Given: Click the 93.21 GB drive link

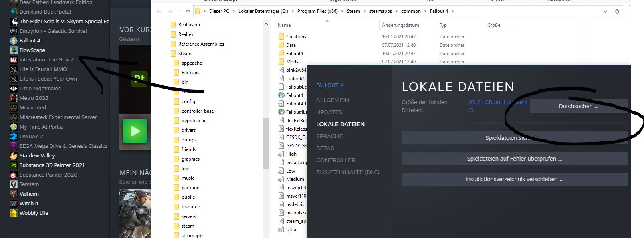Looking at the screenshot, I should click(x=497, y=106).
